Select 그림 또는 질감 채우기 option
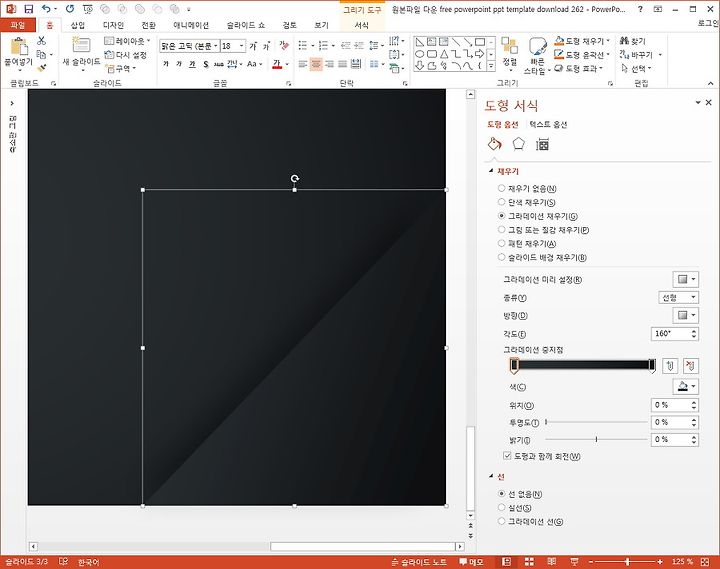 pyautogui.click(x=543, y=230)
